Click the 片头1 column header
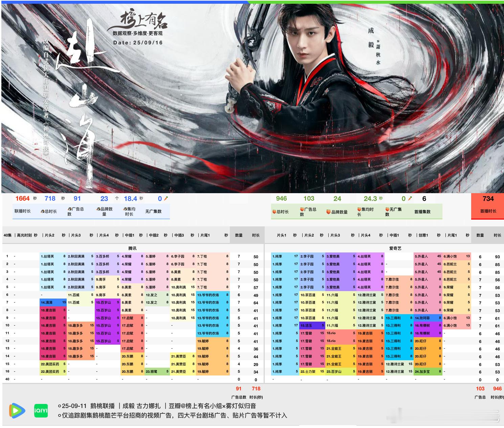504x428 pixels. [281, 235]
